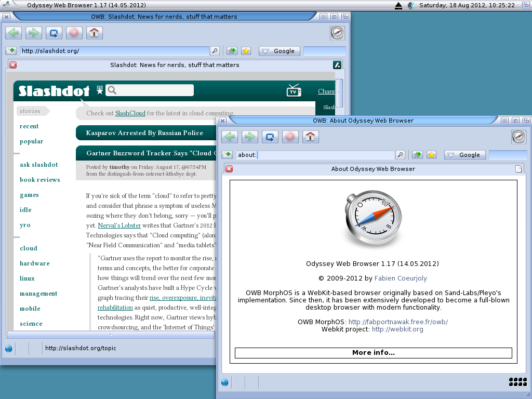Click the magnifier beside the slashdot.org address

(215, 51)
